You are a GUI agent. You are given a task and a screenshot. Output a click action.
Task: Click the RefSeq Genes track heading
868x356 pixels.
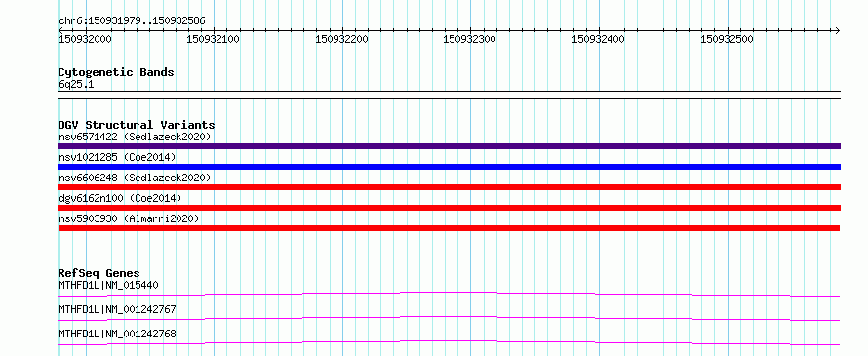click(x=99, y=273)
